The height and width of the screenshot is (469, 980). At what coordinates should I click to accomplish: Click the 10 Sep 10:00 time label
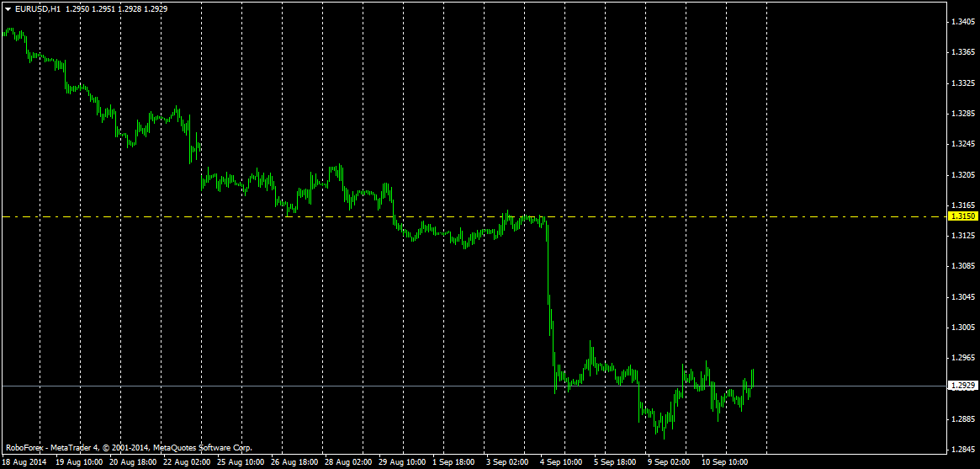[x=724, y=463]
